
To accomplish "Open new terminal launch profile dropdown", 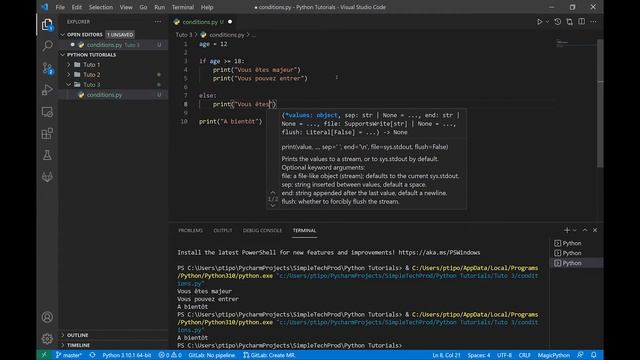I will (x=575, y=230).
